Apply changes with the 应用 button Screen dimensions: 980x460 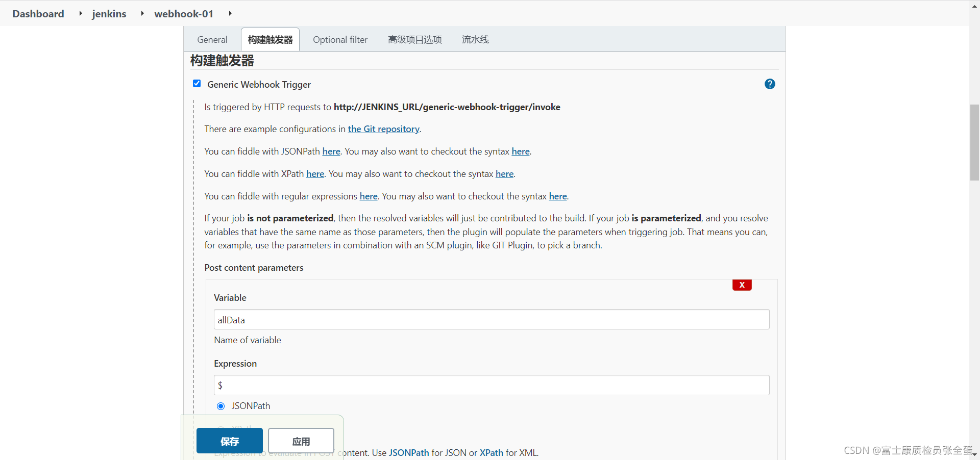(x=301, y=441)
